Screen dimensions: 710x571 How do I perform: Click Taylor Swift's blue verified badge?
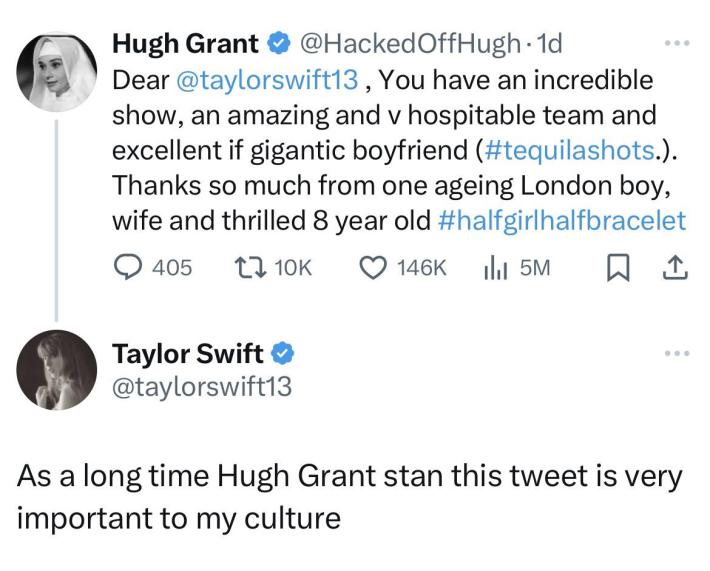pyautogui.click(x=284, y=353)
